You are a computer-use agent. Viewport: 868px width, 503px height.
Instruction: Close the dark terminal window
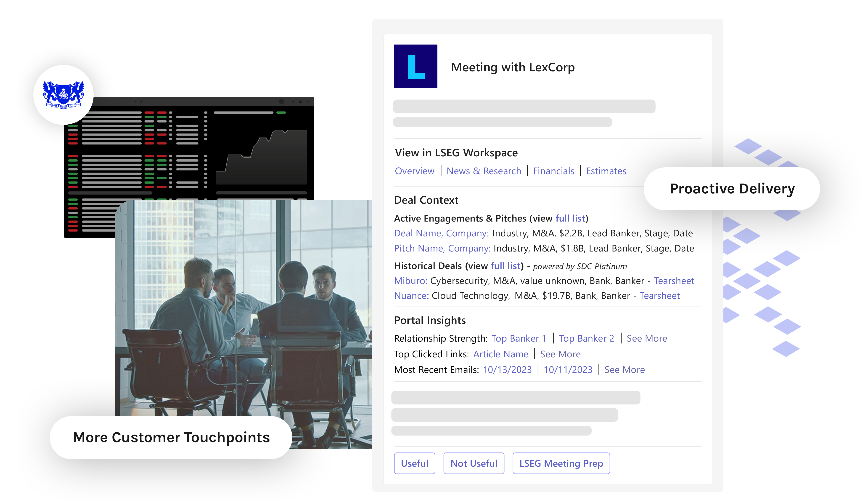click(308, 101)
